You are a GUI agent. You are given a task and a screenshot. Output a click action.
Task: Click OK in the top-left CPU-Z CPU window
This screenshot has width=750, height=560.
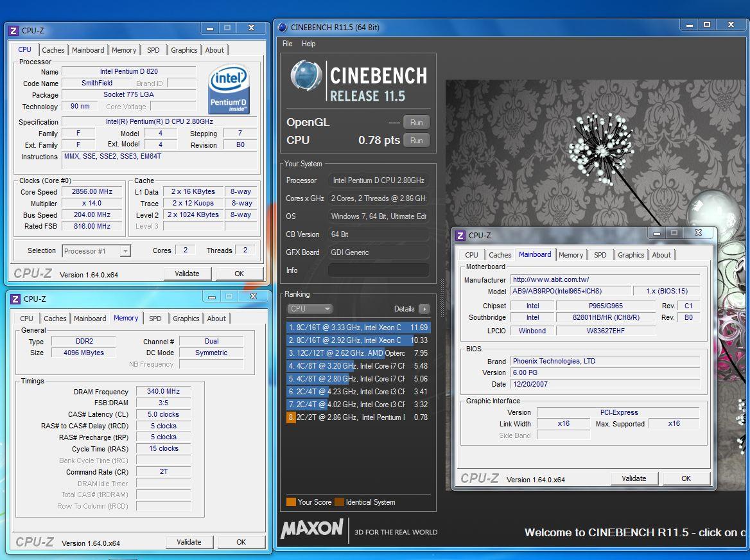[x=239, y=274]
